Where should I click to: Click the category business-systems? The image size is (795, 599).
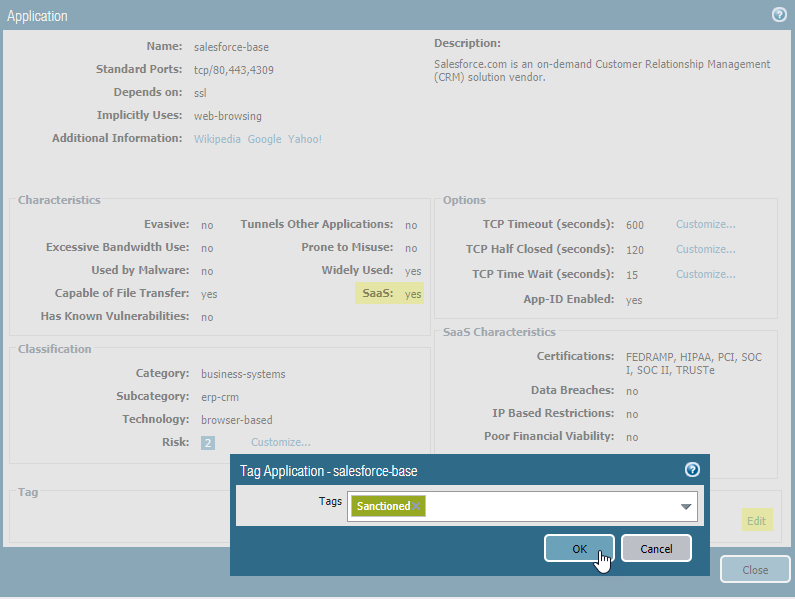point(243,374)
